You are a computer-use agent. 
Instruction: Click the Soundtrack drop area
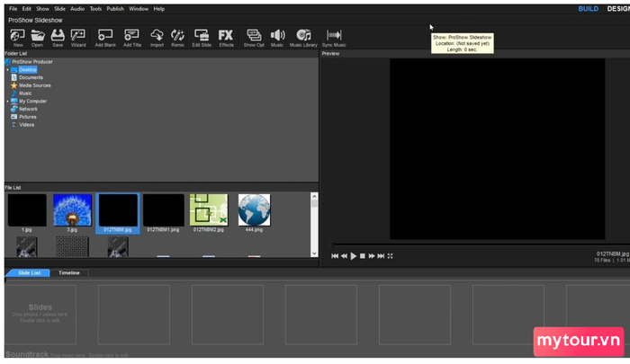68,354
